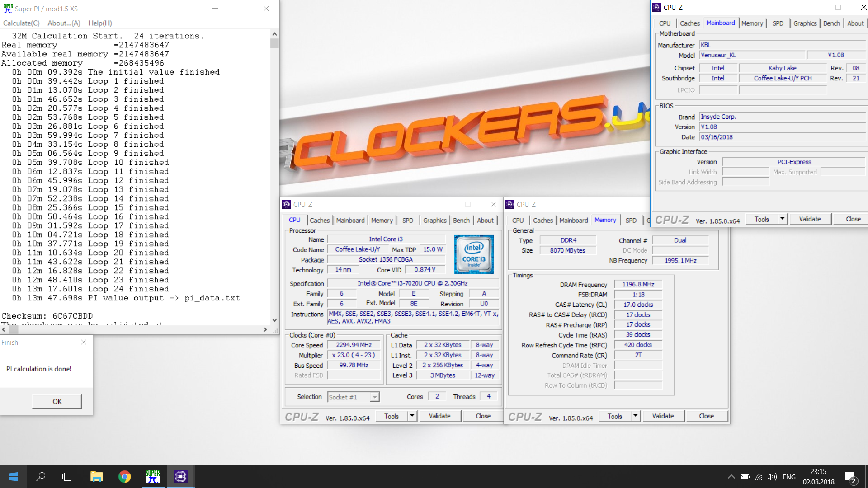Image resolution: width=868 pixels, height=488 pixels.
Task: Switch to Super PI taskbar icon
Action: pyautogui.click(x=153, y=477)
